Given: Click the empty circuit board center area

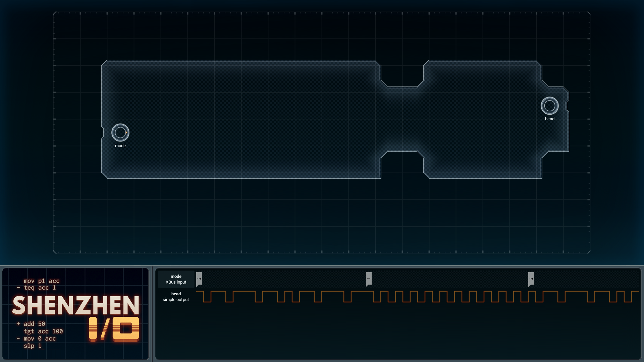Looking at the screenshot, I should coord(241,119).
